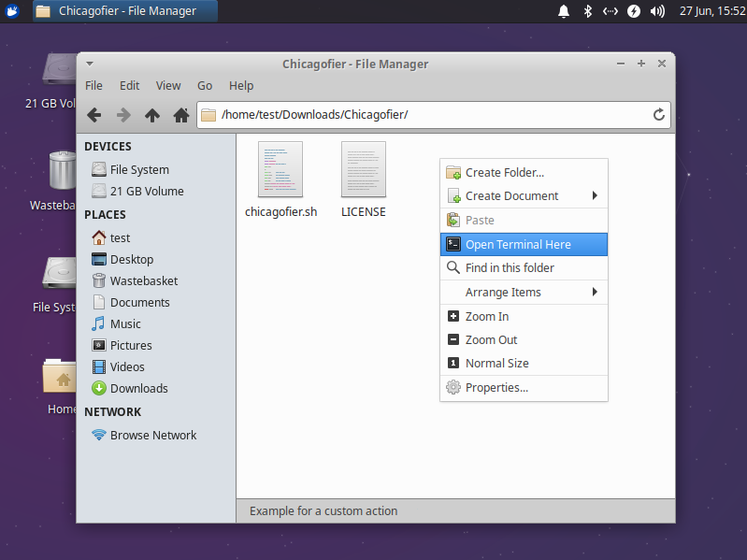747x560 pixels.
Task: Expand the Arrange Items submenu arrow
Action: coord(595,292)
